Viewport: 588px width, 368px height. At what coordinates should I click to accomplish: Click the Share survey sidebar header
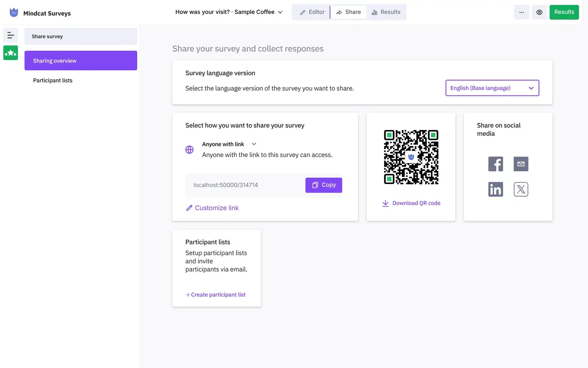tap(81, 36)
